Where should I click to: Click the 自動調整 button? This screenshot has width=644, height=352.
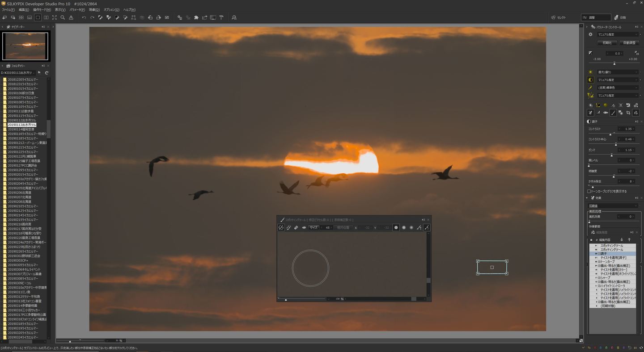pyautogui.click(x=629, y=43)
